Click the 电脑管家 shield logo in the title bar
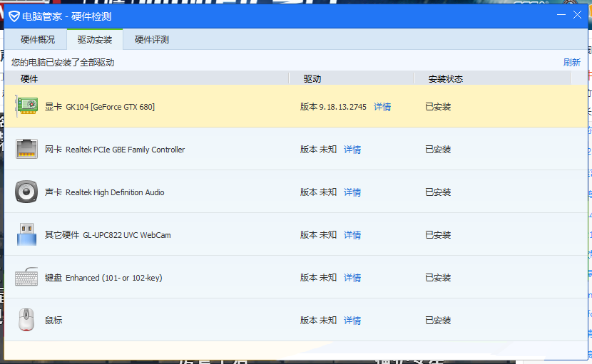This screenshot has height=364, width=592. pos(14,16)
